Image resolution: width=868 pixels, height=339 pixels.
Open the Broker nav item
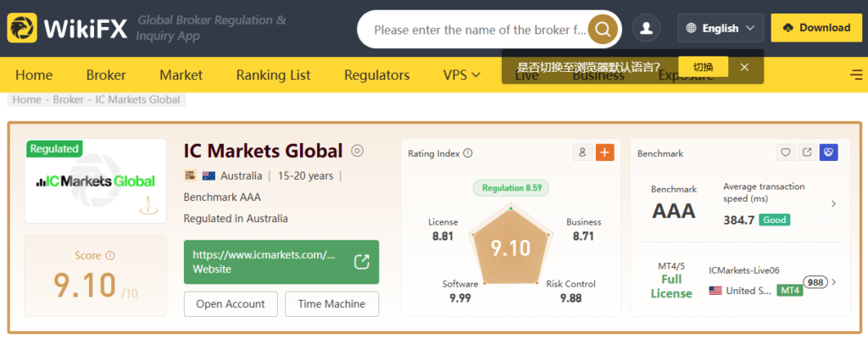(x=106, y=75)
